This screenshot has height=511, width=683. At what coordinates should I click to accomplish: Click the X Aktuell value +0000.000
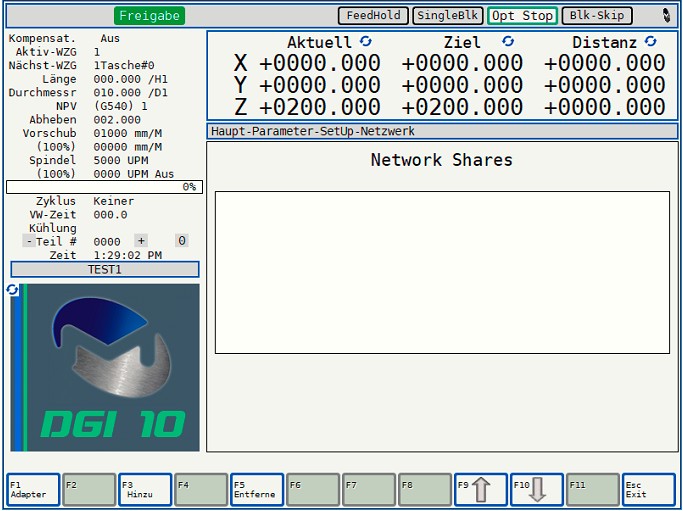pyautogui.click(x=320, y=63)
